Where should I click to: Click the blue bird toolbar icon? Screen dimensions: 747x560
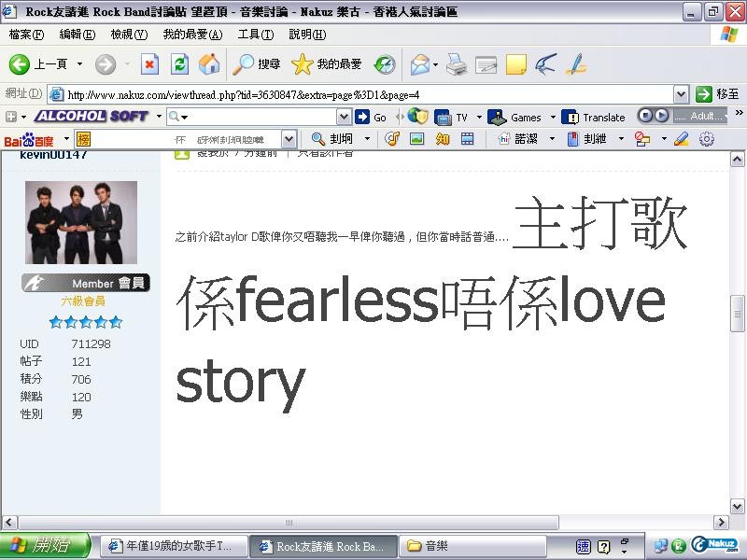click(x=545, y=64)
